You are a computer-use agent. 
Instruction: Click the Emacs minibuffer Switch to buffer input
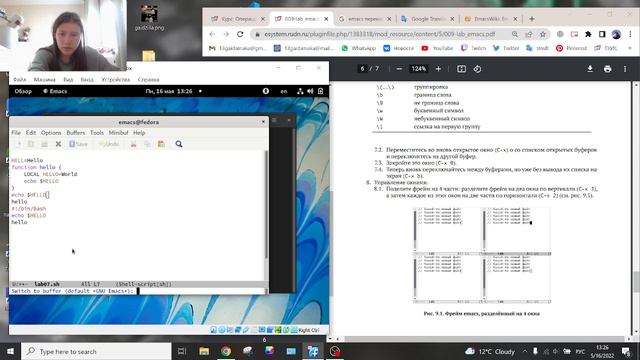138,291
